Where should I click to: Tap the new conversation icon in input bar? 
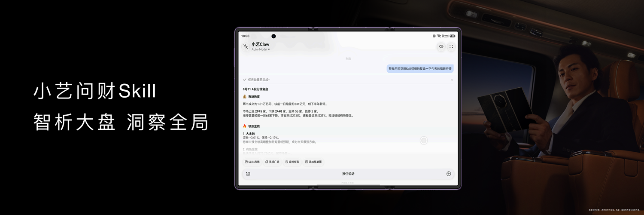[x=248, y=174]
